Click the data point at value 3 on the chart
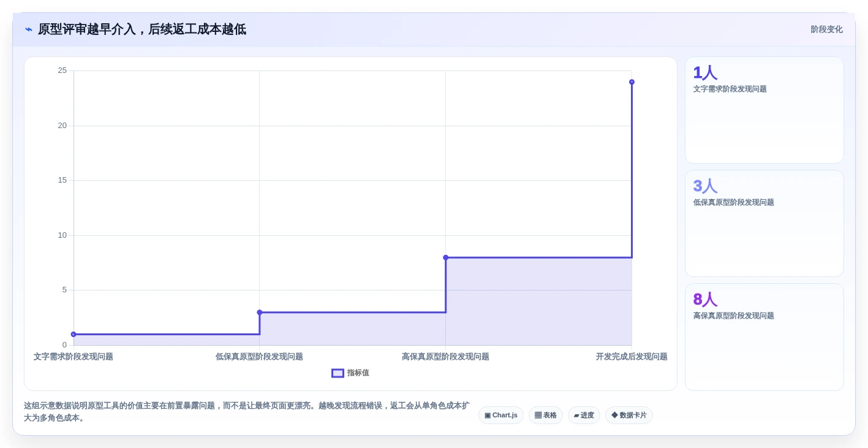The image size is (868, 448). click(x=260, y=313)
